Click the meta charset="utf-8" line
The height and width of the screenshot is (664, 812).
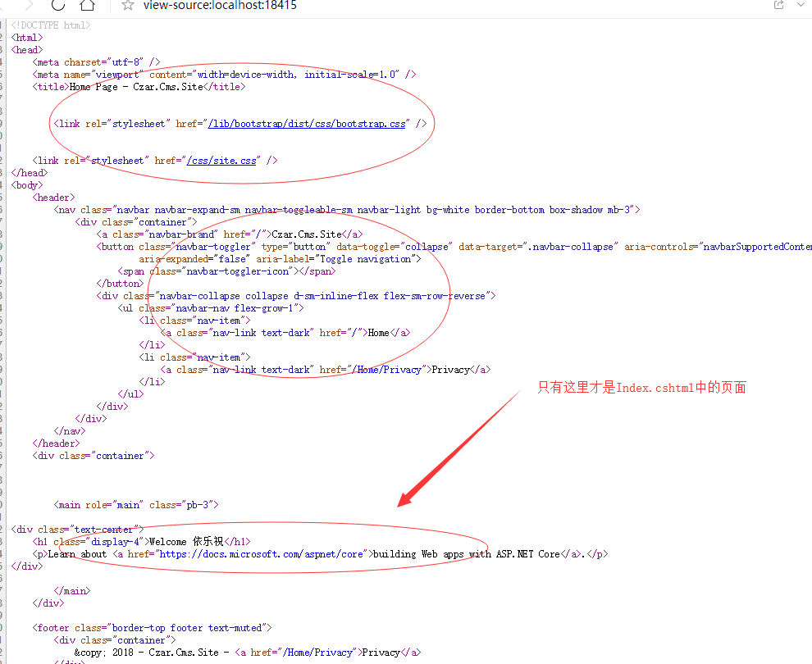tap(96, 62)
